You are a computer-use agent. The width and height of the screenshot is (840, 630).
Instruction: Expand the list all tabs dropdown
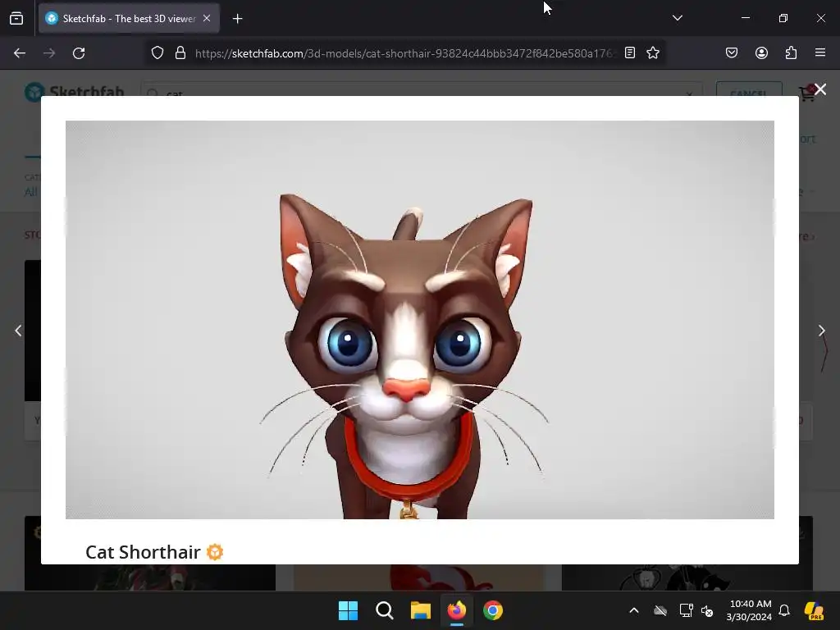tap(677, 18)
